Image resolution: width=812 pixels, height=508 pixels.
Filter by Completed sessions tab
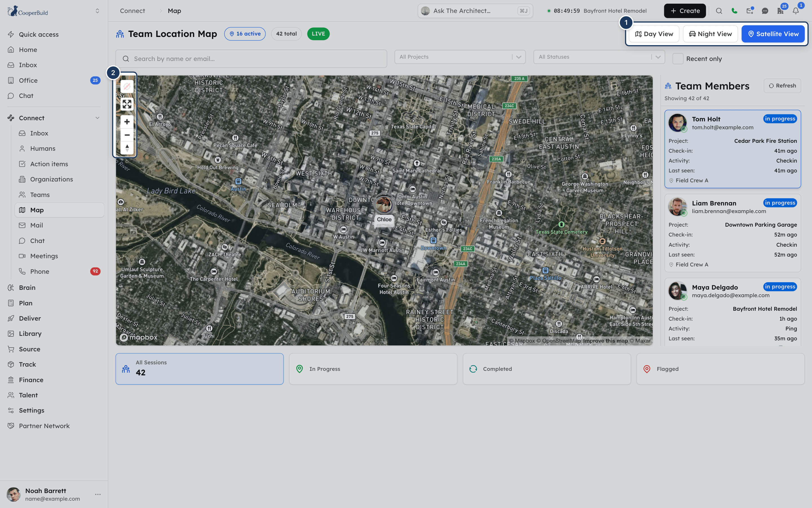547,369
